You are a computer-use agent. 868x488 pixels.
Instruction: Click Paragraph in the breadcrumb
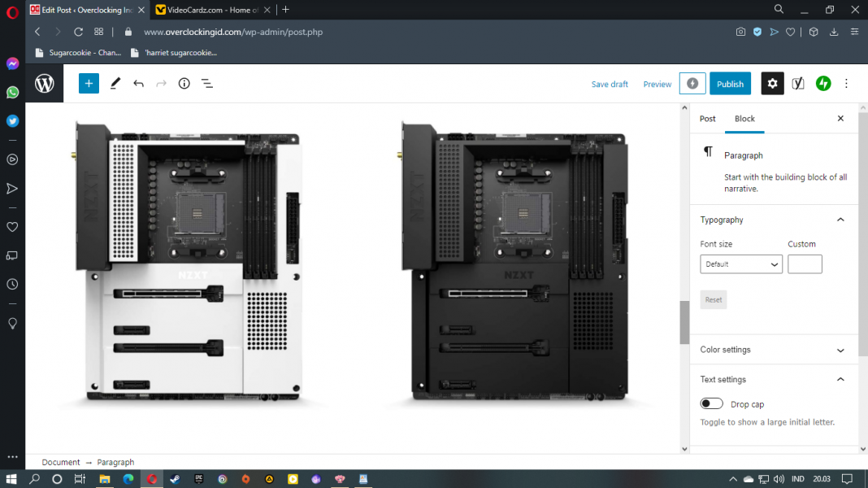tap(115, 462)
